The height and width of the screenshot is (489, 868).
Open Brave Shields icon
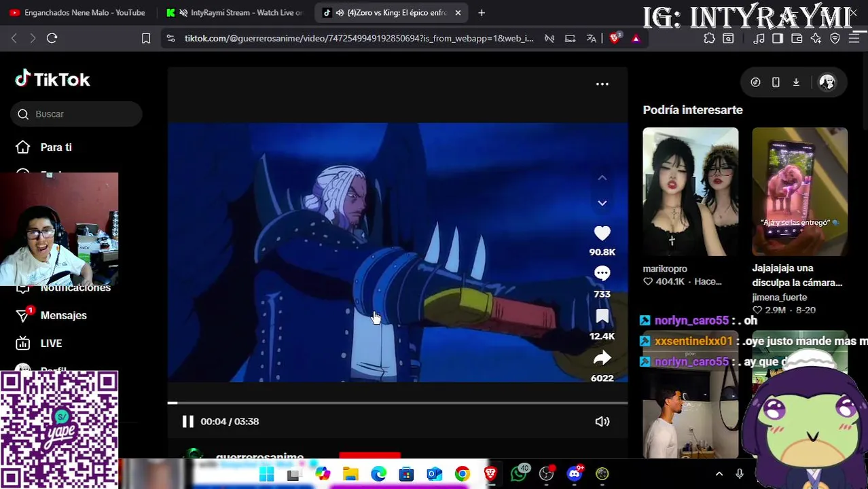[615, 39]
